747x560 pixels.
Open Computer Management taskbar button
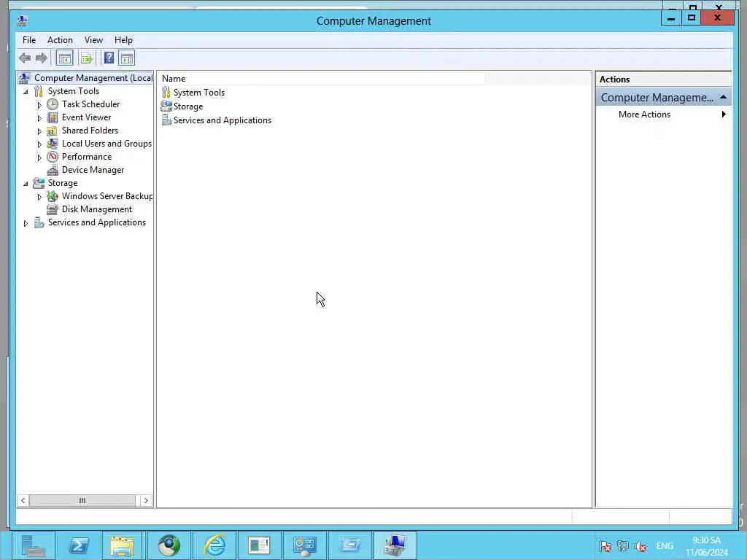click(395, 545)
